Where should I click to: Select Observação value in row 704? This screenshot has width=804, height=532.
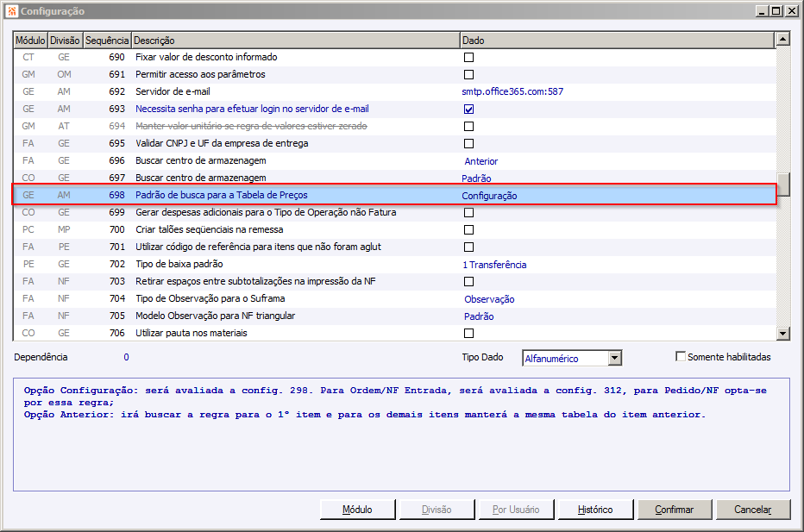click(489, 299)
